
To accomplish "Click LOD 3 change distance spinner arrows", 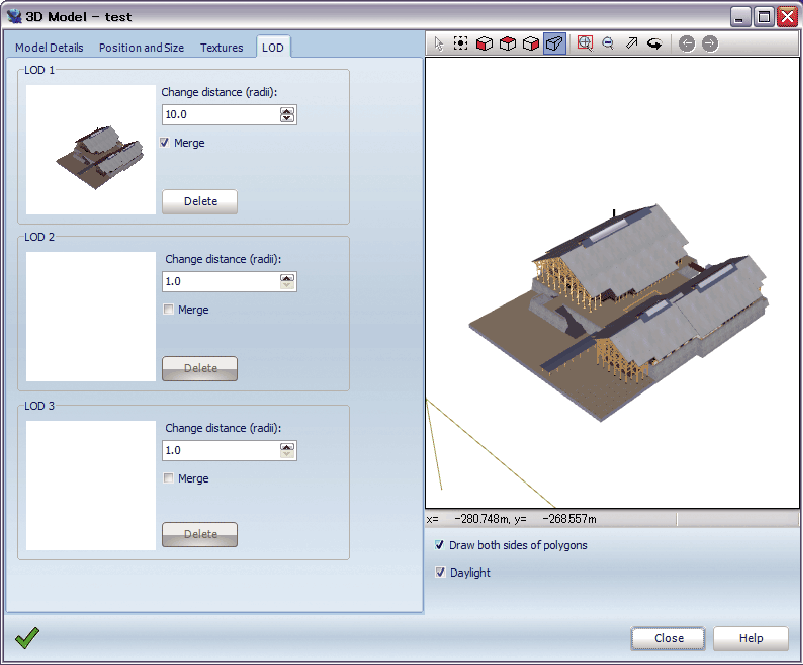I will [x=287, y=450].
